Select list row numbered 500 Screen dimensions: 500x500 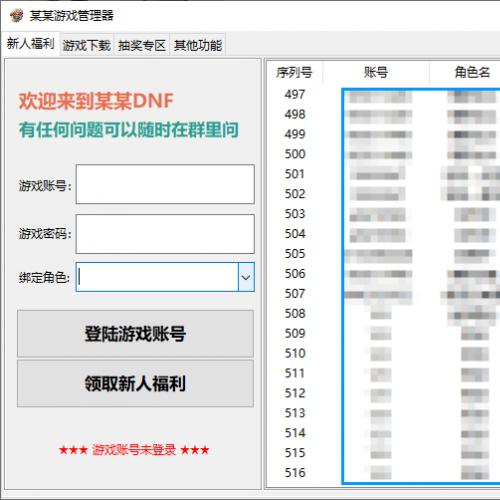tap(383, 154)
